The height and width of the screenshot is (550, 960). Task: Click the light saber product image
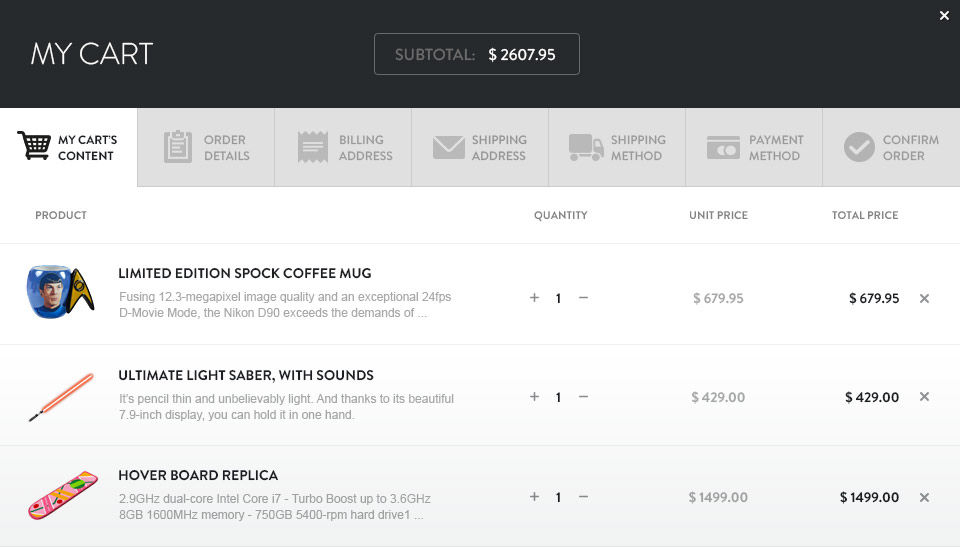tap(61, 396)
